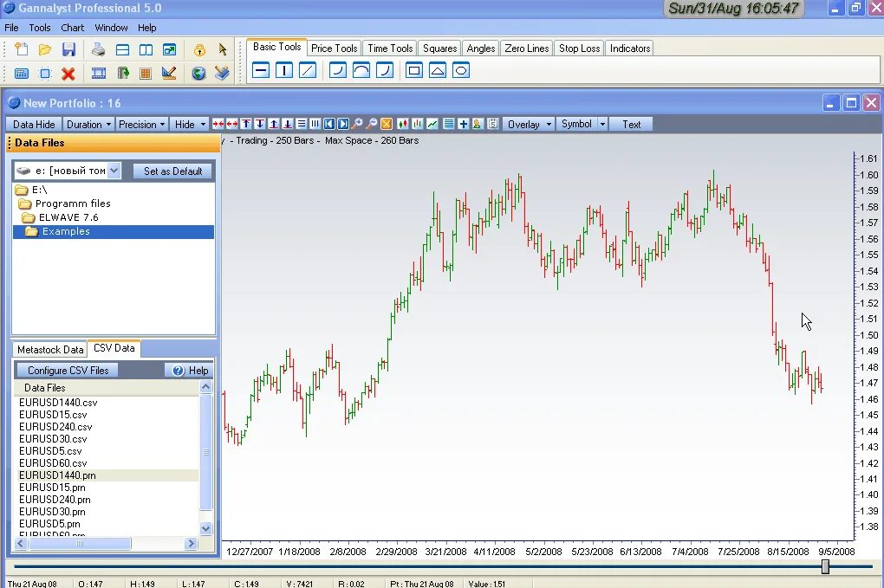The height and width of the screenshot is (588, 884).
Task: Select the rectangle drawing tool
Action: 414,70
